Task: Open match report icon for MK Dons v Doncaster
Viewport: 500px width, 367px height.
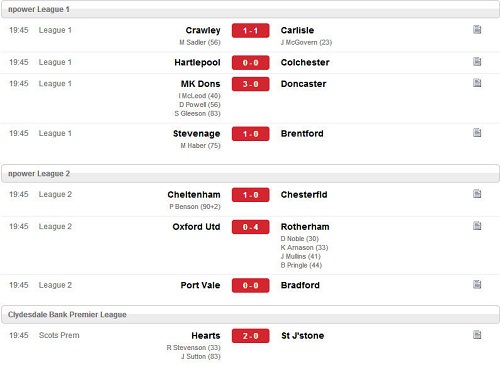Action: pos(477,83)
